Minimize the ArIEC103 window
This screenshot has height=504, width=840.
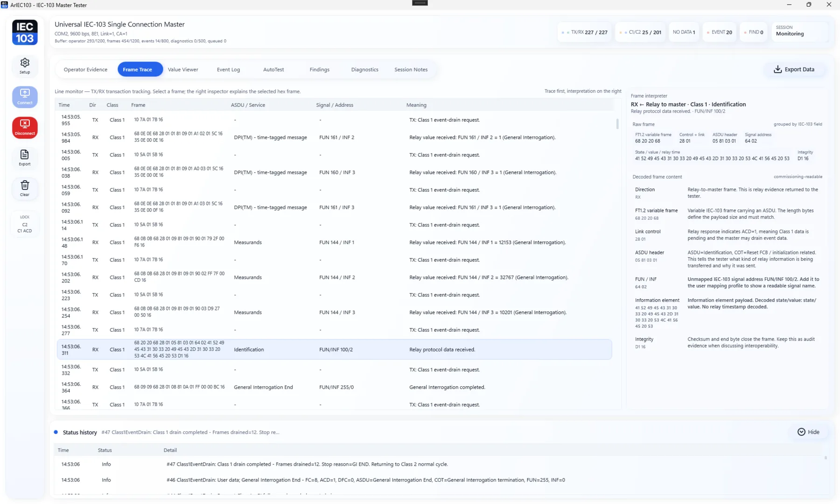(789, 5)
